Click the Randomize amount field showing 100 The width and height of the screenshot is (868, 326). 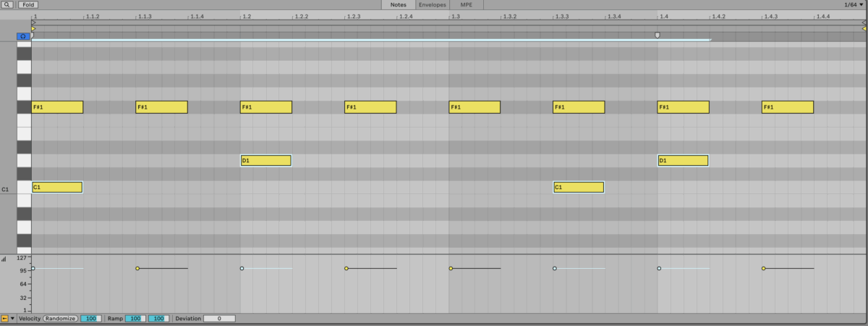coord(90,318)
